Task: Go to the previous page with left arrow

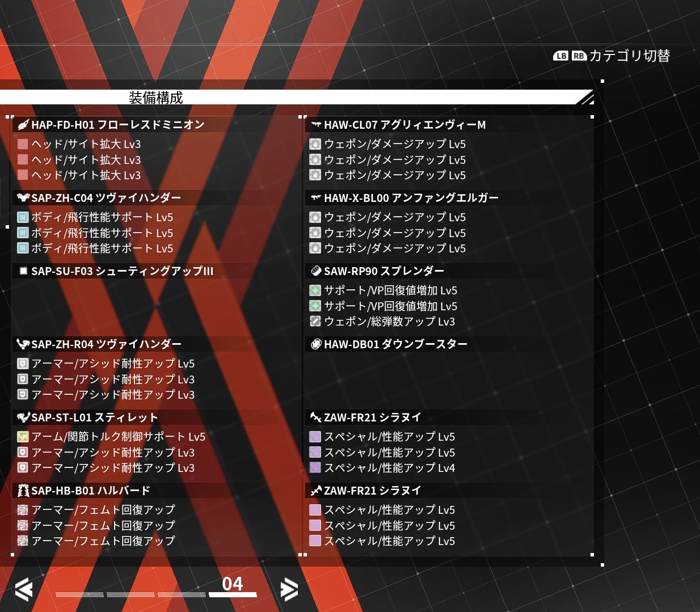Action: click(24, 590)
